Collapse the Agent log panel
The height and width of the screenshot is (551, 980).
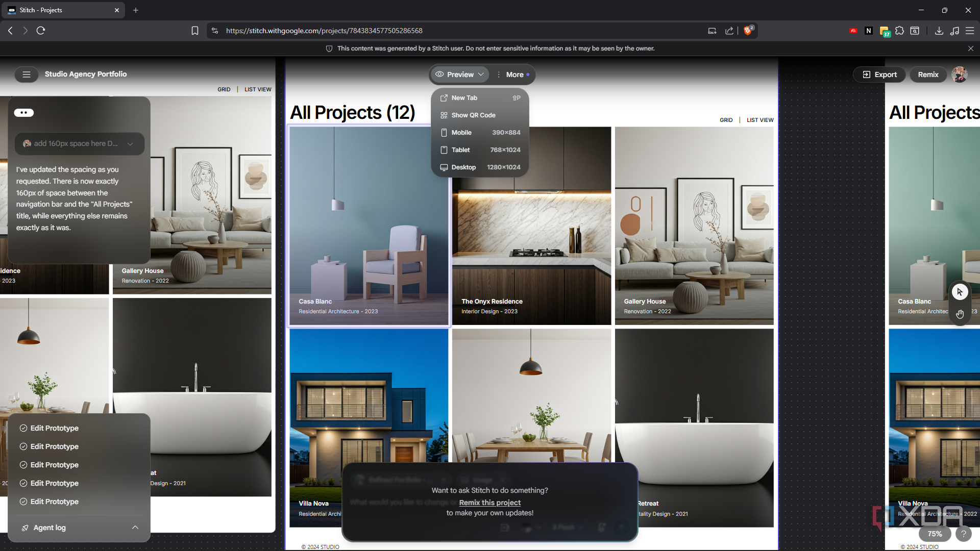[x=135, y=528]
